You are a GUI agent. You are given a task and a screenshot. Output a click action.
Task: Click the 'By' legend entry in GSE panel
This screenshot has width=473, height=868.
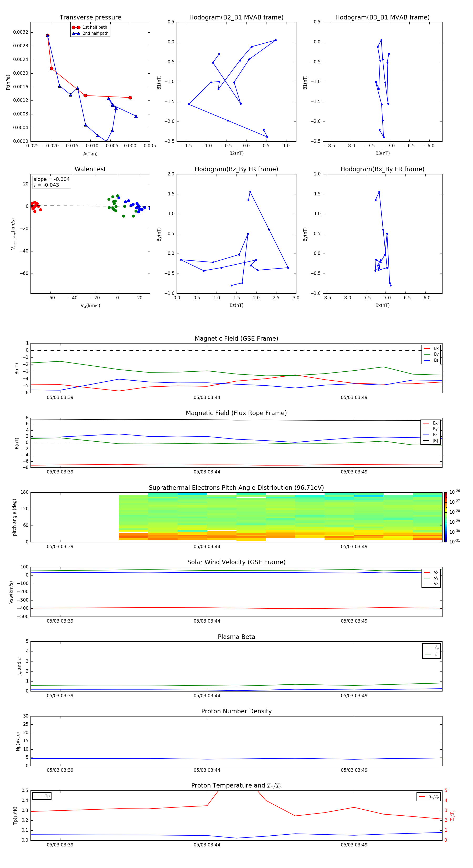pyautogui.click(x=431, y=354)
